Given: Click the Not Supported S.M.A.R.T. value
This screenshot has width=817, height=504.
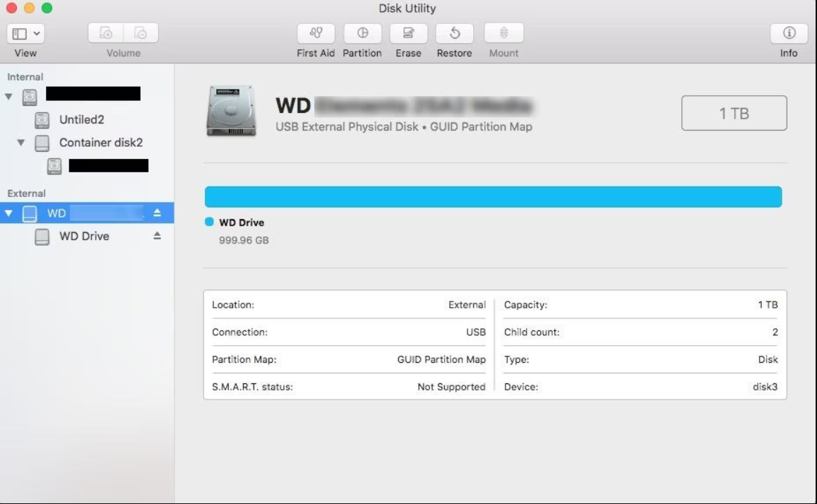Looking at the screenshot, I should 451,387.
